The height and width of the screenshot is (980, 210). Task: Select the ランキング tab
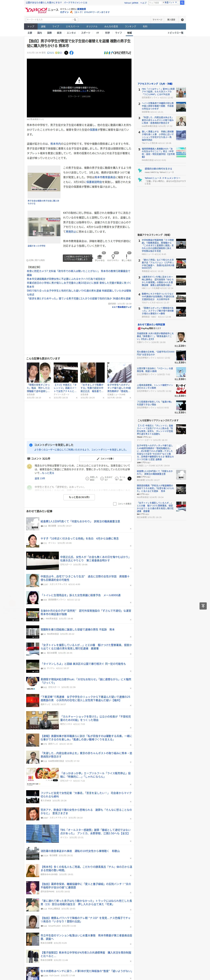pyautogui.click(x=130, y=27)
